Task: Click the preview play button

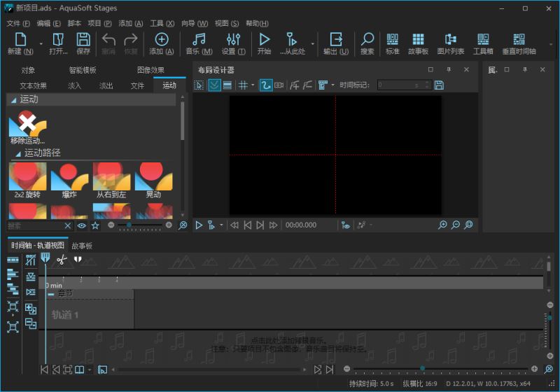Action: pos(199,225)
